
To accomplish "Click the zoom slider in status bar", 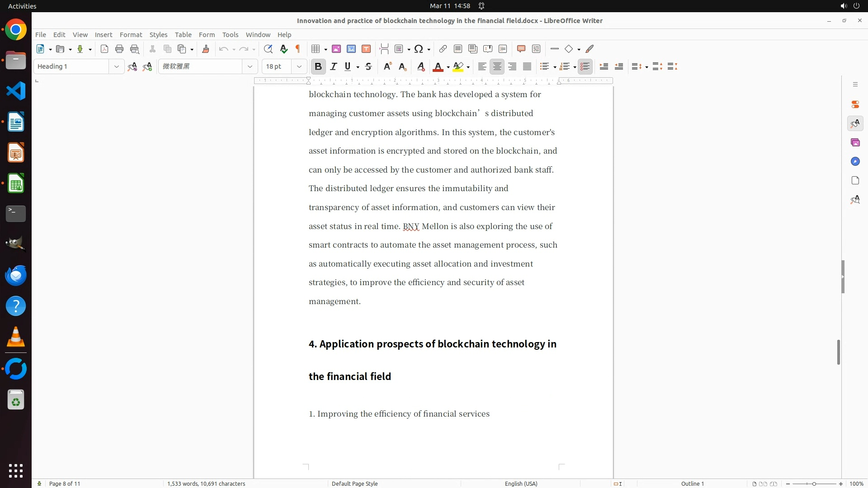I will (x=814, y=483).
